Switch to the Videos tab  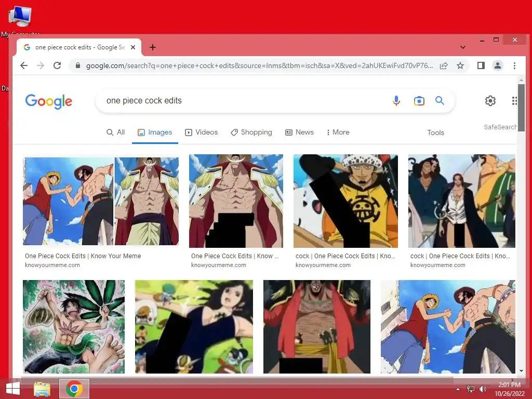[201, 132]
